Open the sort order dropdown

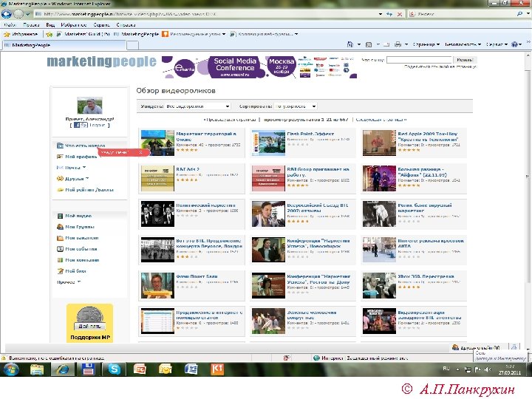[x=296, y=106]
